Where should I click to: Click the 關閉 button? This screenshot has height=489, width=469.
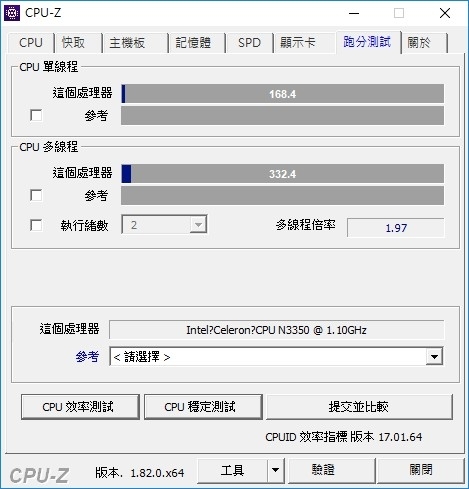[421, 471]
